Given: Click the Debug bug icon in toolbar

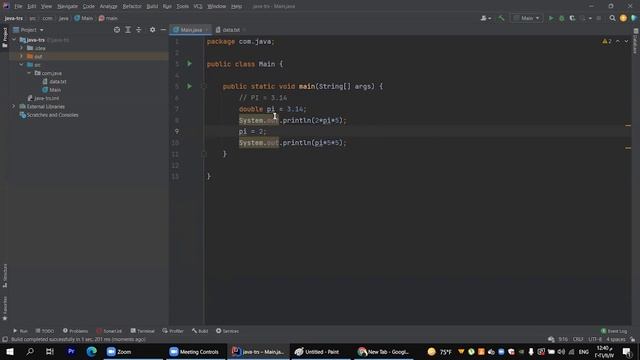Looking at the screenshot, I should coord(562,18).
